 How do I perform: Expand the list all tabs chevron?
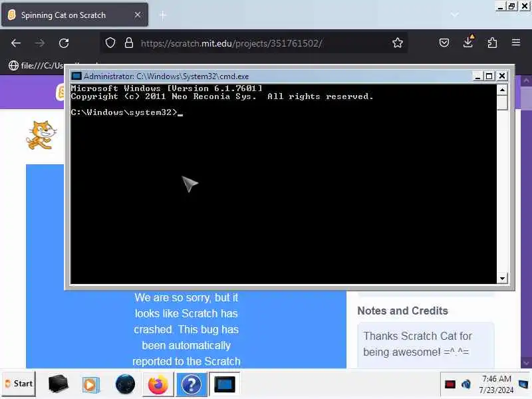455,15
